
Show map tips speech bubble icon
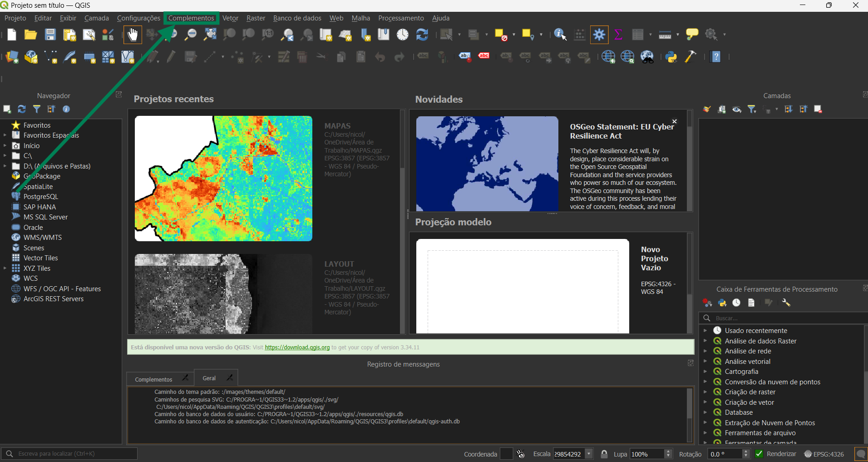coord(692,34)
